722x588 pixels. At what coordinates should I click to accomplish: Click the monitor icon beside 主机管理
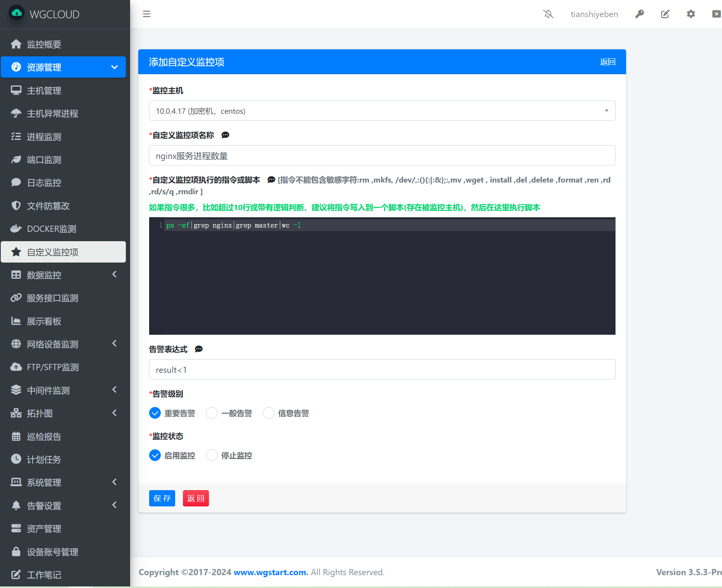(16, 90)
